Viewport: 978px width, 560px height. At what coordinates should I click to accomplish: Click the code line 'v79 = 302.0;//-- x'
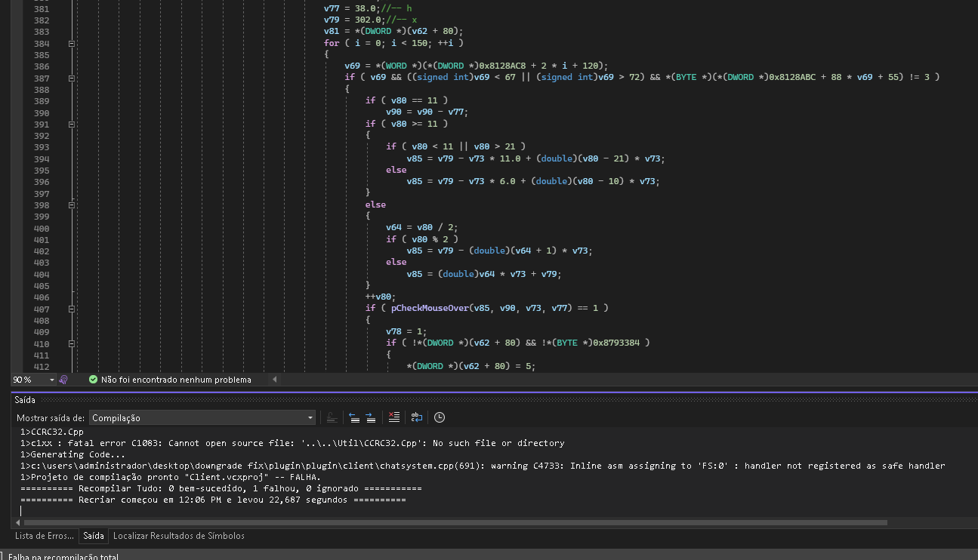click(370, 20)
